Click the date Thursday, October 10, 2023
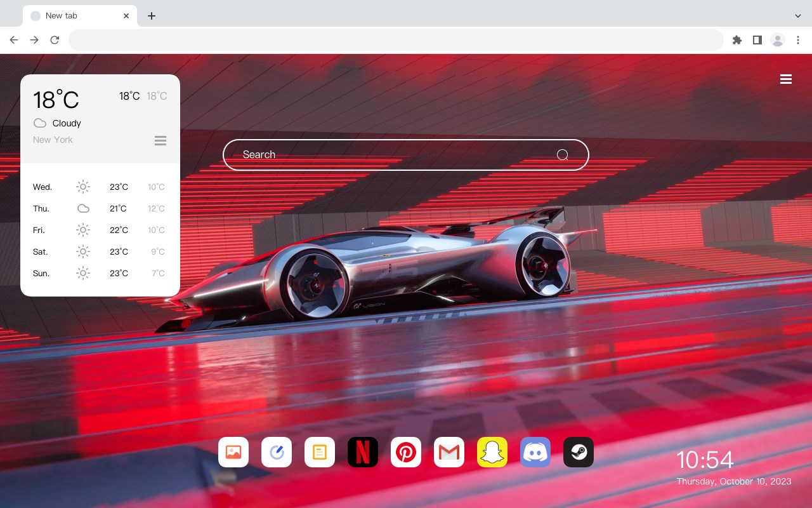The height and width of the screenshot is (508, 812). pyautogui.click(x=734, y=481)
